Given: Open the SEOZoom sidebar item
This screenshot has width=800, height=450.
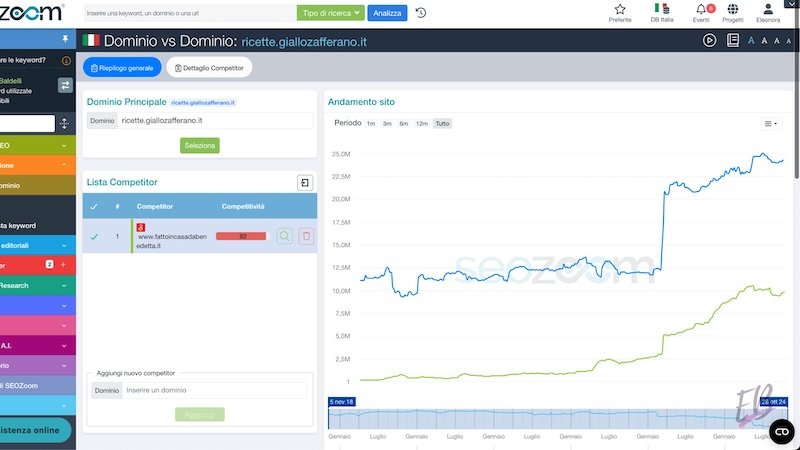Looking at the screenshot, I should point(38,386).
